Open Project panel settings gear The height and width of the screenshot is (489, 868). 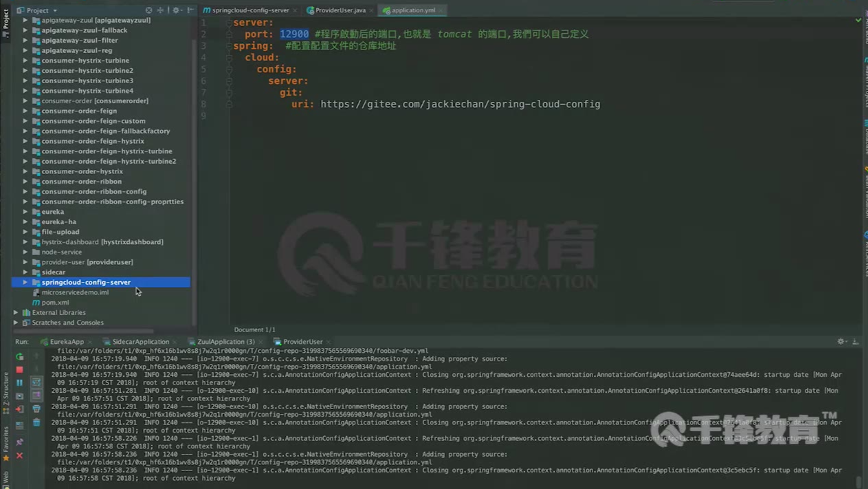pyautogui.click(x=176, y=10)
